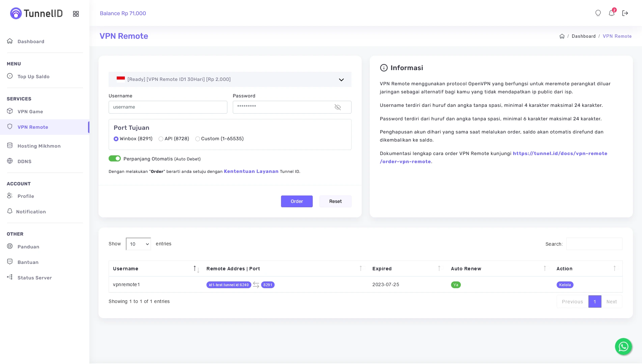Image resolution: width=642 pixels, height=364 pixels.
Task: Go to Dashboard in the sidebar
Action: 31,41
